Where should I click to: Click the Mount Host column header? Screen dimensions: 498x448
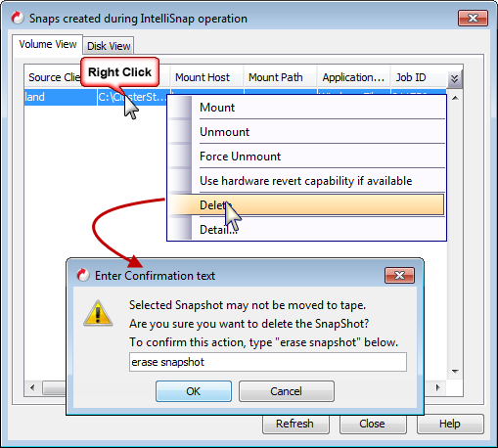pyautogui.click(x=206, y=77)
